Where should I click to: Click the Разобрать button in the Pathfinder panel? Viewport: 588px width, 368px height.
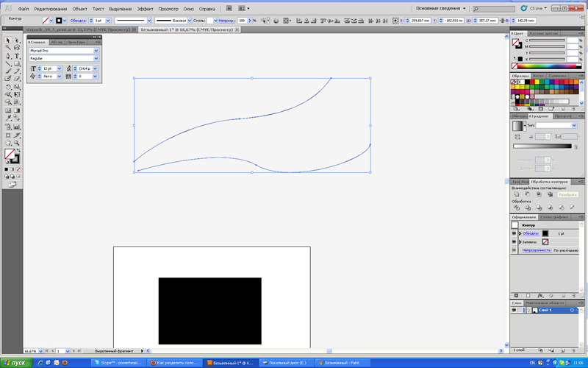click(x=567, y=194)
